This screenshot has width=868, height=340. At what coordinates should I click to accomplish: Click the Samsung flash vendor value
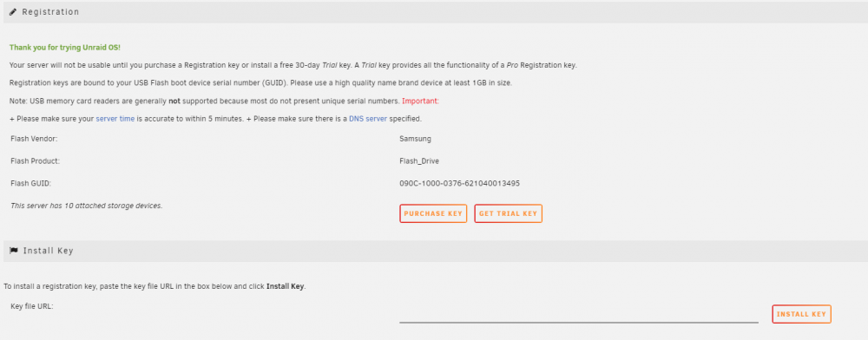tap(415, 139)
